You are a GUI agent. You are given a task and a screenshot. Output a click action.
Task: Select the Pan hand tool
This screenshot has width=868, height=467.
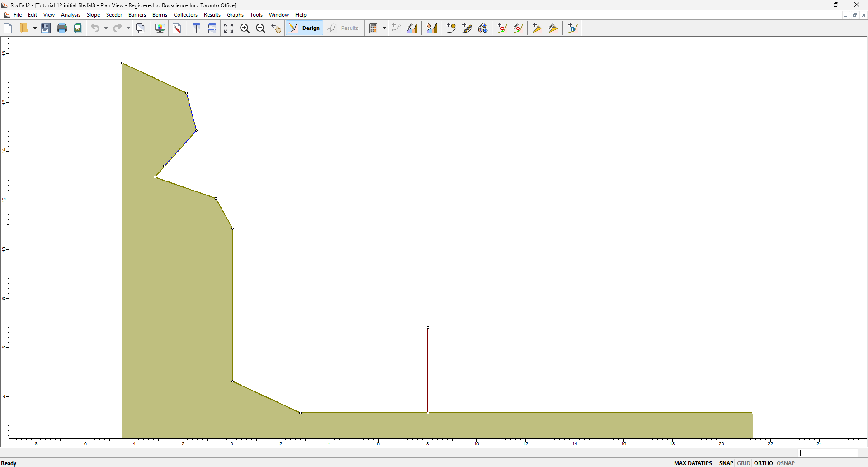[x=276, y=28]
